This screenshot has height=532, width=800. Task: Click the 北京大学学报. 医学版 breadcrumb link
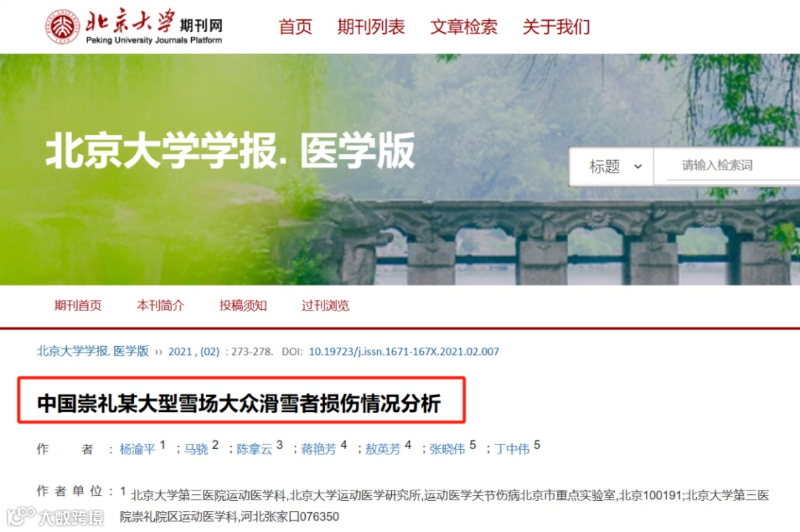(x=93, y=351)
